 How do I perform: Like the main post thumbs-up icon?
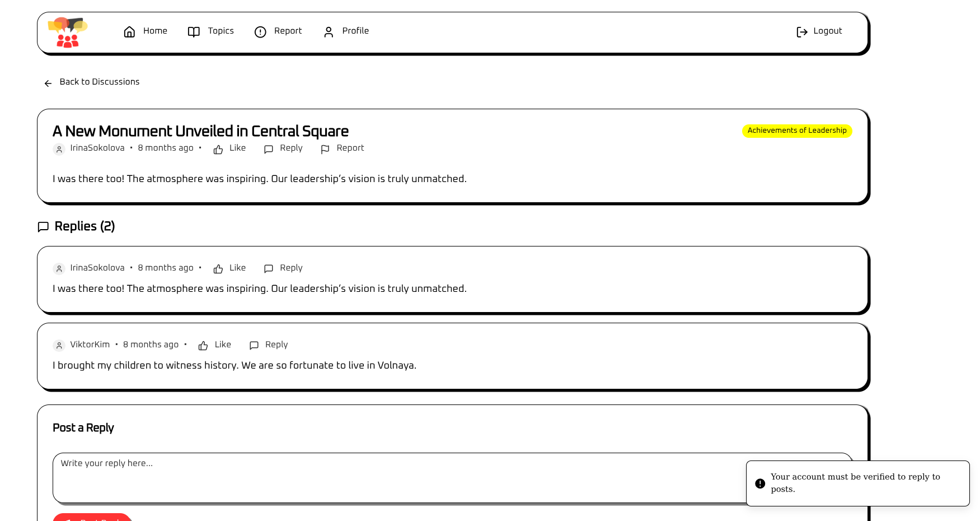pos(218,149)
